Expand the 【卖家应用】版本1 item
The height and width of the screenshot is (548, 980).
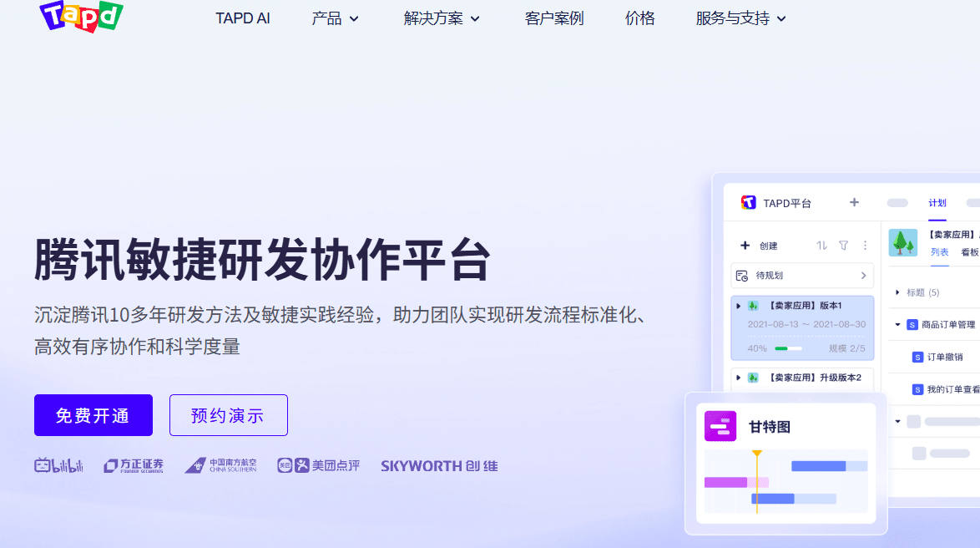pos(738,306)
